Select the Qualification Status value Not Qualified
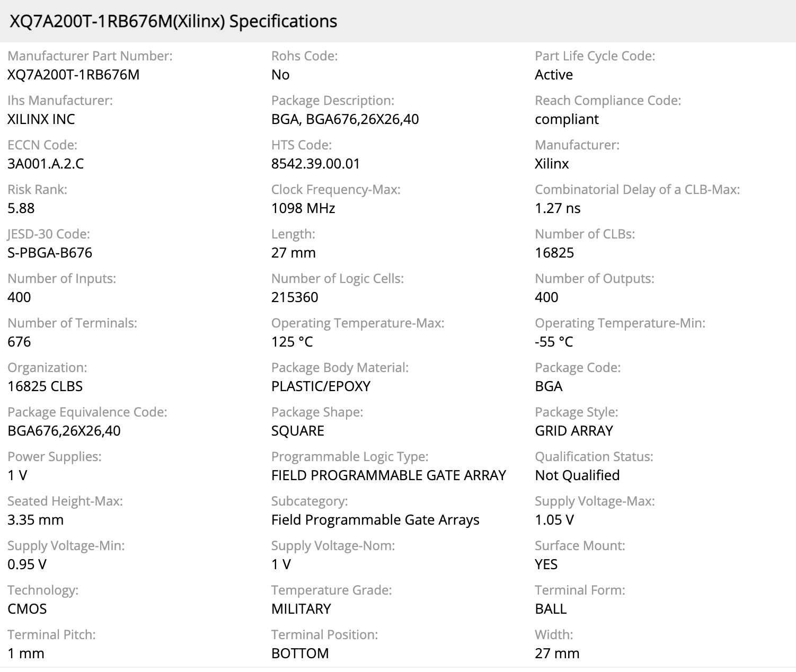Image resolution: width=796 pixels, height=672 pixels. (x=577, y=475)
